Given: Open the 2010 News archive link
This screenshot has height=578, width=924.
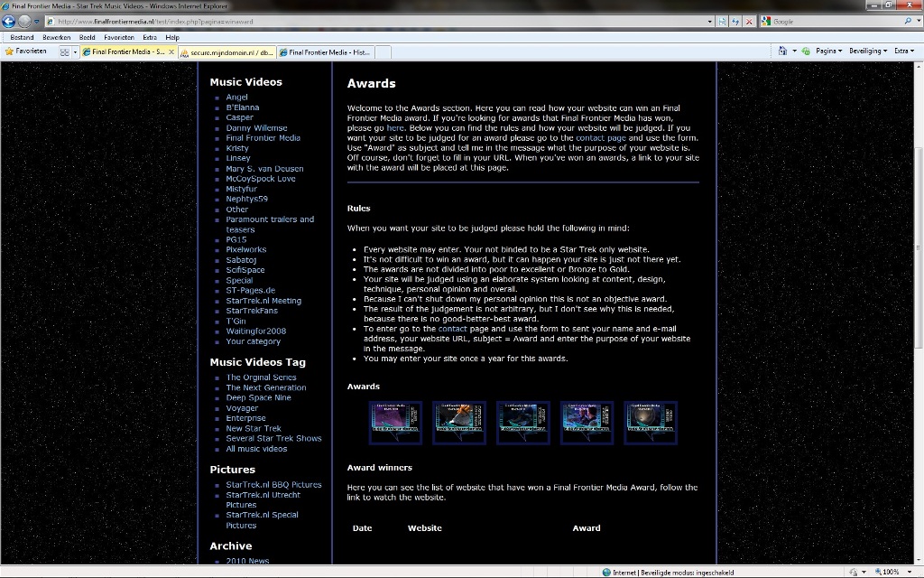Looking at the screenshot, I should tap(247, 560).
